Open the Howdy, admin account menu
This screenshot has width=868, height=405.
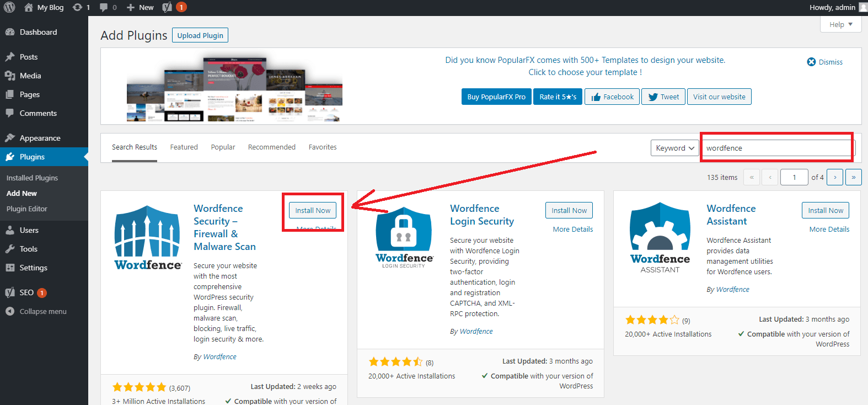pos(838,7)
